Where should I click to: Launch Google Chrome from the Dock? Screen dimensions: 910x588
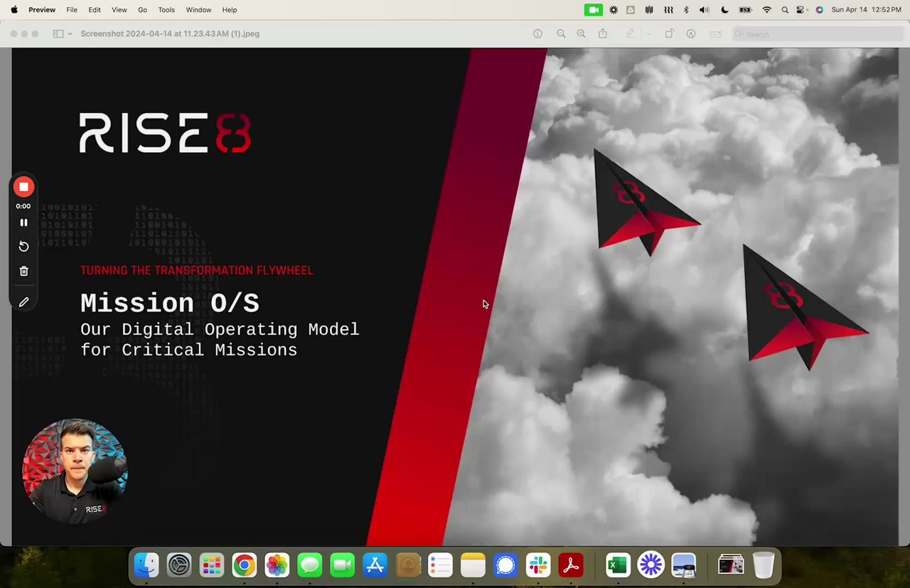244,565
